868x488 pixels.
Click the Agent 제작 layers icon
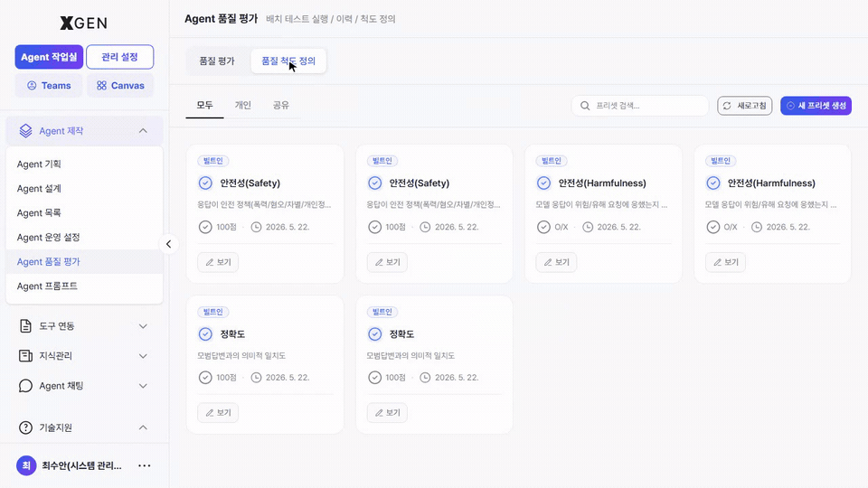click(25, 131)
